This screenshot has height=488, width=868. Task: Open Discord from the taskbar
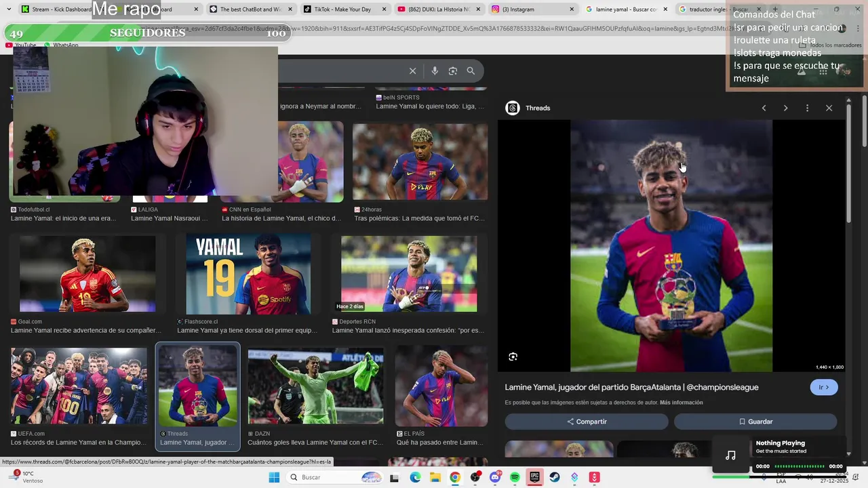click(495, 478)
